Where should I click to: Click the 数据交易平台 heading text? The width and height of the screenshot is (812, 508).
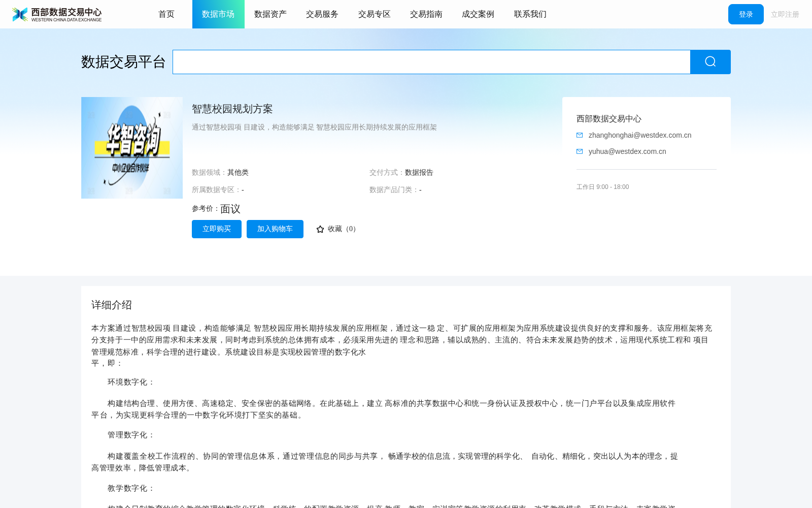(x=123, y=62)
